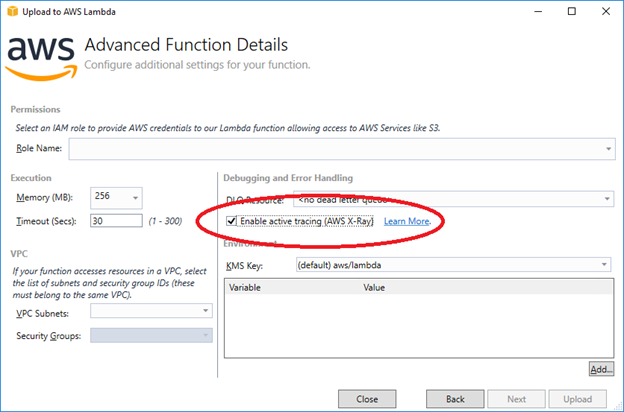Viewport: 624px width, 412px height.
Task: Click the Upload button
Action: pyautogui.click(x=577, y=399)
